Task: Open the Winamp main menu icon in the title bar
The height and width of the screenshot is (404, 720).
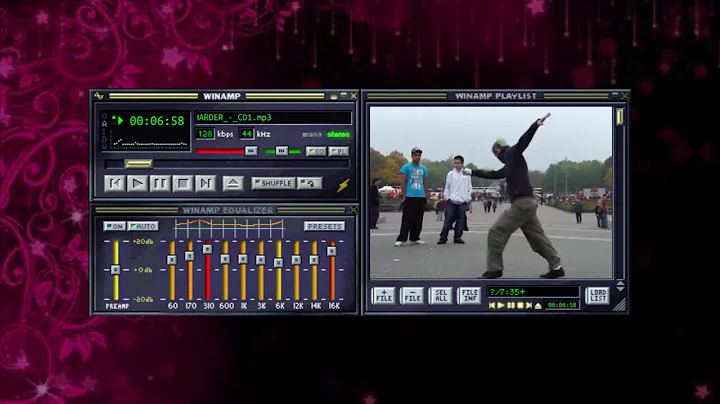Action: (99, 96)
